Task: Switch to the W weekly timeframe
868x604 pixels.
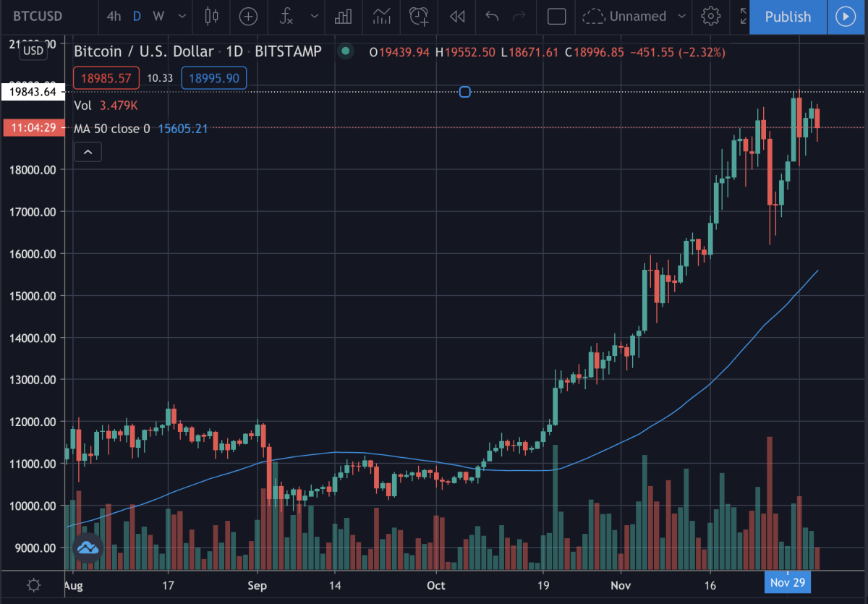Action: [x=159, y=16]
